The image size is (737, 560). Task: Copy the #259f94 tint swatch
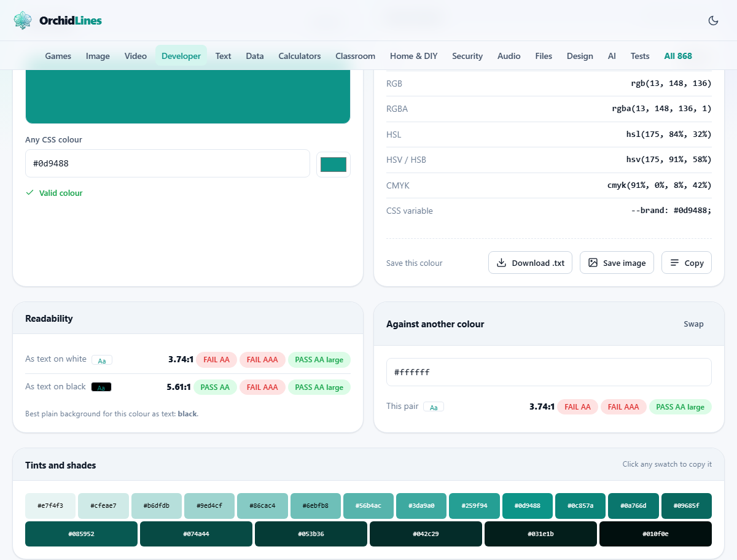(x=474, y=506)
